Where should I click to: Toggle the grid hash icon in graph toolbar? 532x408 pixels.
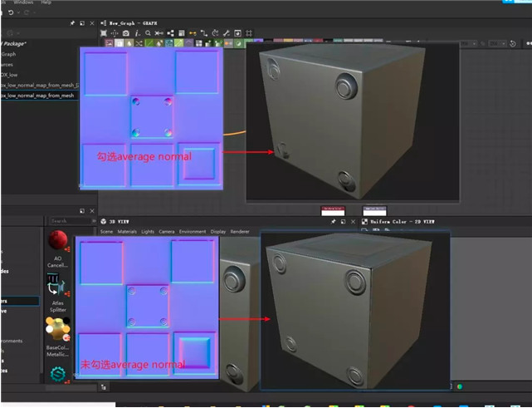tap(249, 33)
